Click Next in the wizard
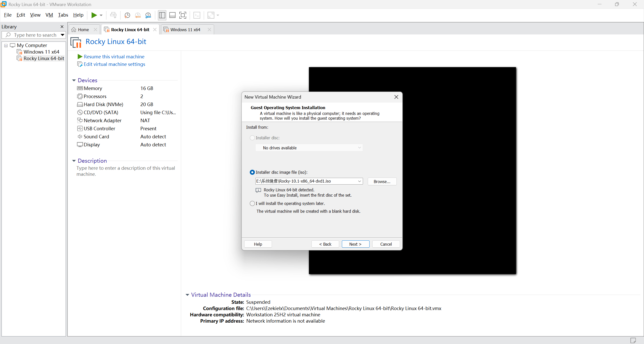 click(355, 244)
